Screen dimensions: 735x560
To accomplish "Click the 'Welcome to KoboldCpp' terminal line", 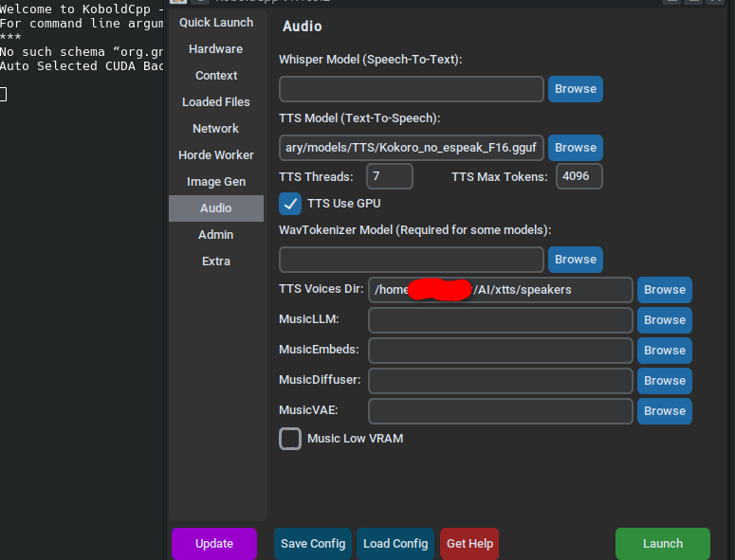I will (x=82, y=9).
